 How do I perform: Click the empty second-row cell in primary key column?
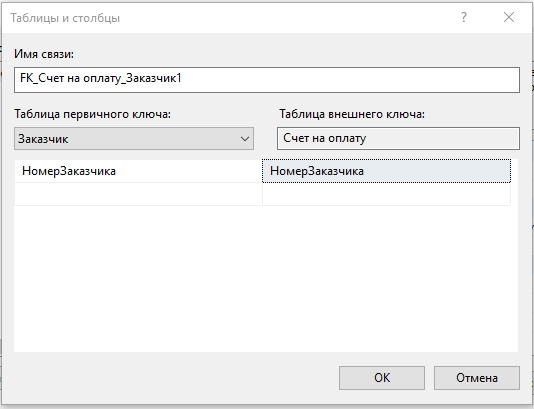(x=138, y=194)
